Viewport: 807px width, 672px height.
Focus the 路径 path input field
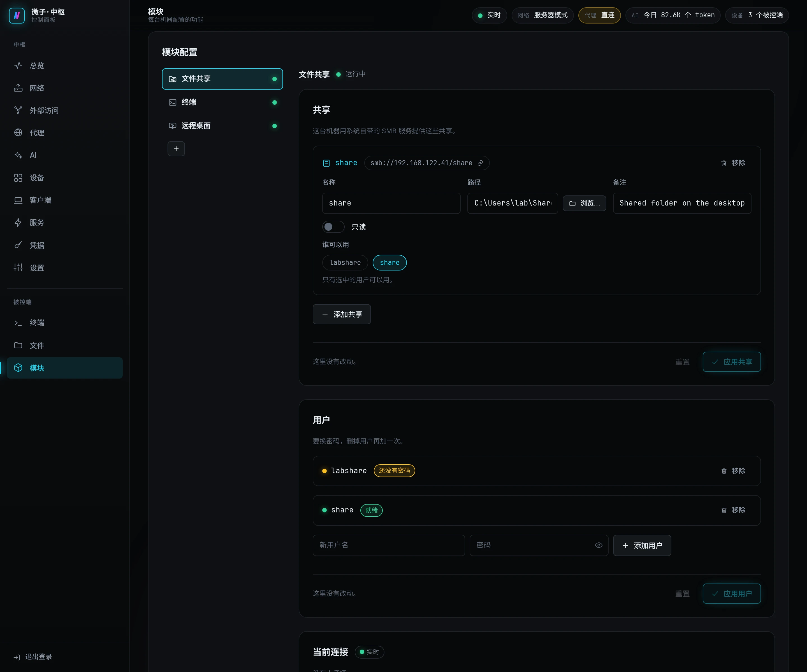pyautogui.click(x=513, y=203)
